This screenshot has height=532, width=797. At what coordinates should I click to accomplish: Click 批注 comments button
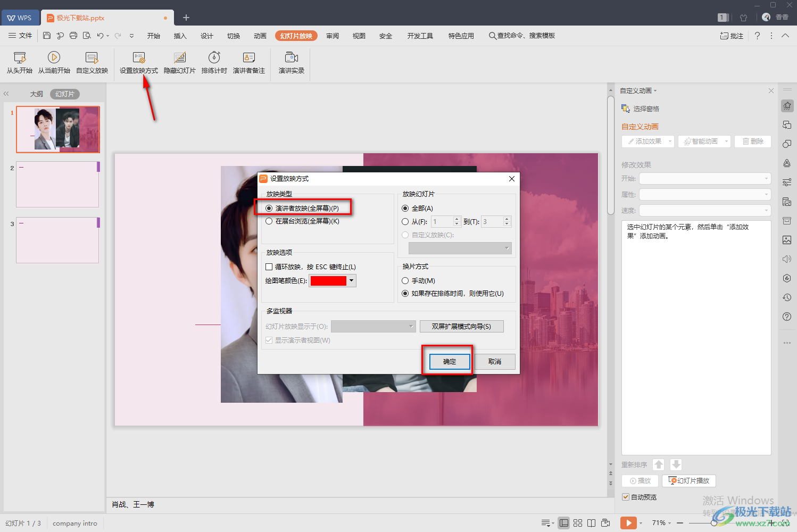(x=732, y=36)
